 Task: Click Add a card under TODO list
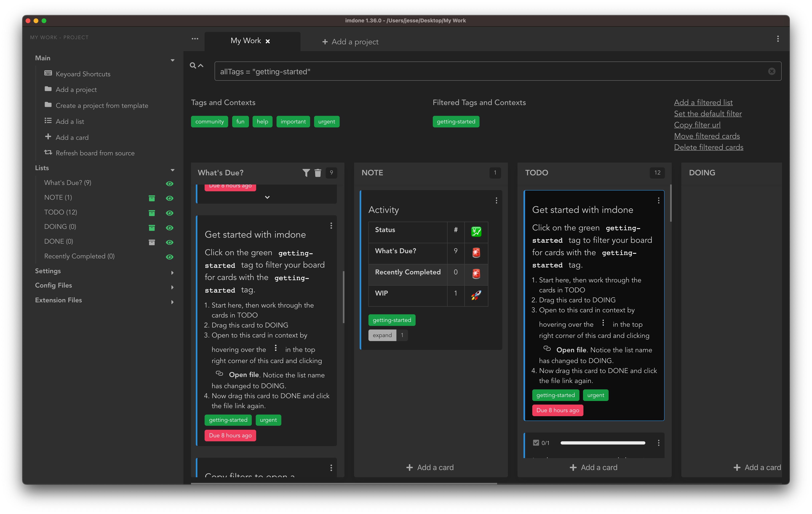593,467
